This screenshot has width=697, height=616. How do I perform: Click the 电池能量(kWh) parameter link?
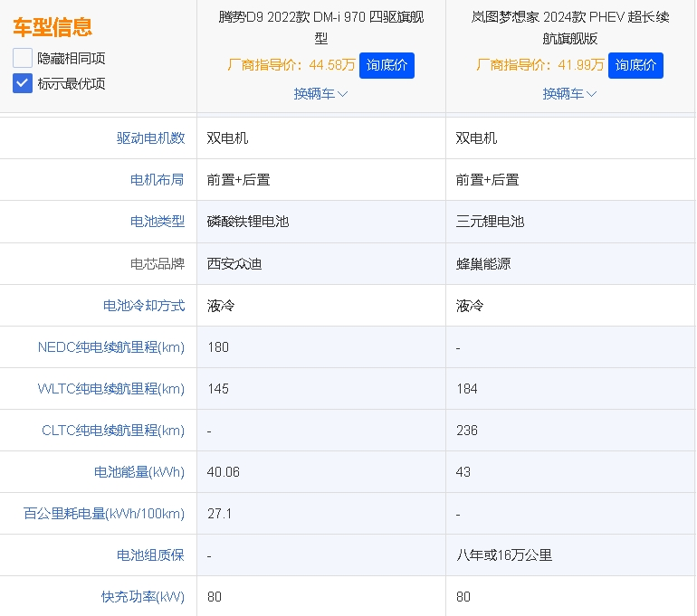coord(139,471)
